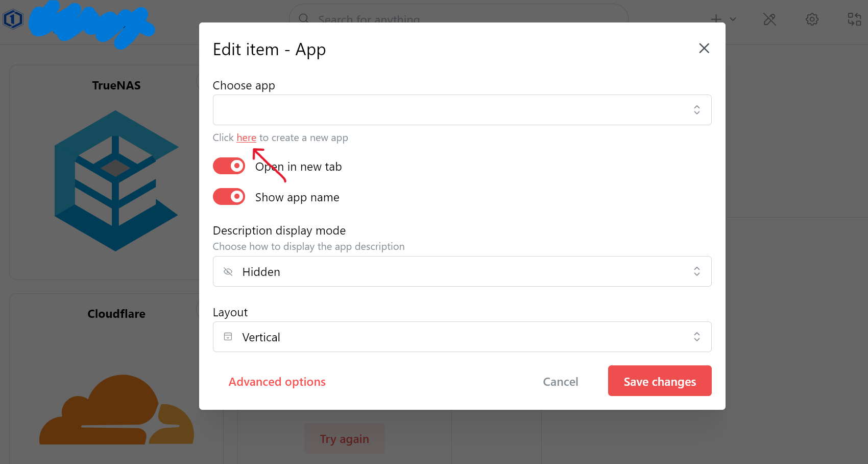Image resolution: width=868 pixels, height=464 pixels.
Task: Open Advanced options
Action: pos(277,381)
